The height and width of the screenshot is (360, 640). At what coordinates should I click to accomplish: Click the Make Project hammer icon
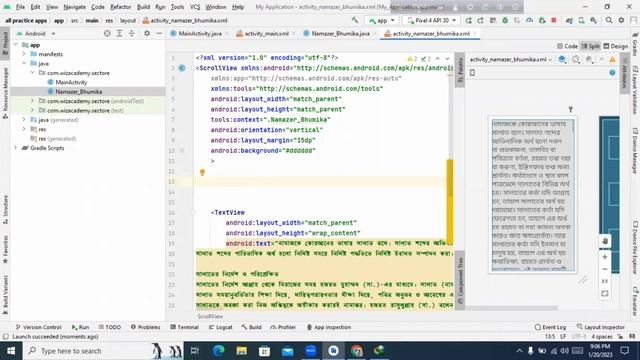[x=355, y=20]
